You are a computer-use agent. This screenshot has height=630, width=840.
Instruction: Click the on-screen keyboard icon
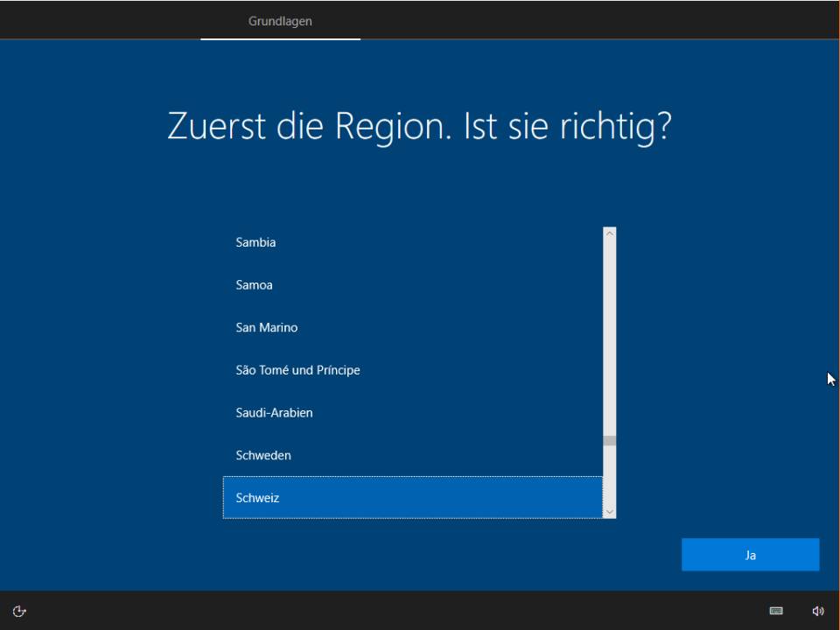pyautogui.click(x=775, y=611)
